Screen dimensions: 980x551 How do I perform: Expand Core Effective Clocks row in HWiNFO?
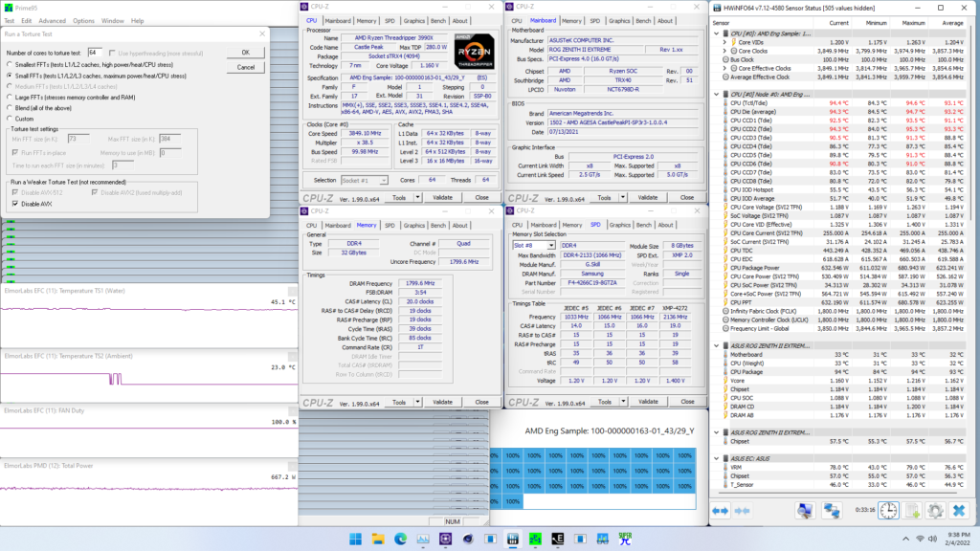point(725,68)
